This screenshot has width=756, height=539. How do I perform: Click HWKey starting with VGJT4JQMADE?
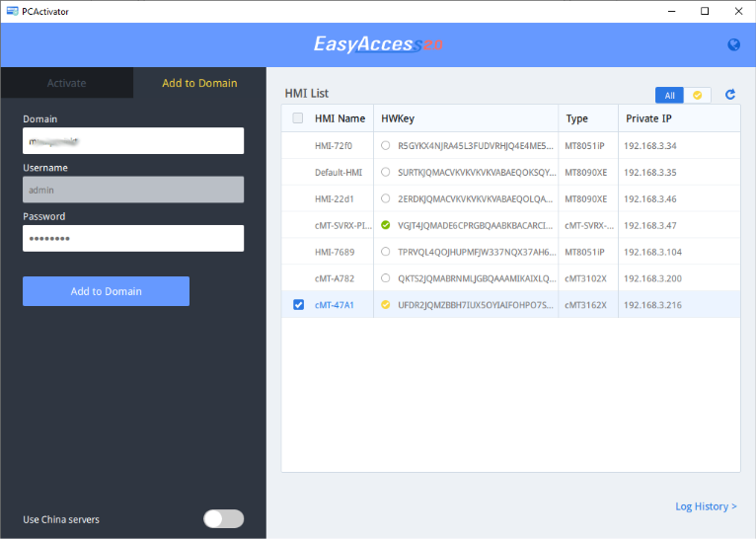[476, 225]
